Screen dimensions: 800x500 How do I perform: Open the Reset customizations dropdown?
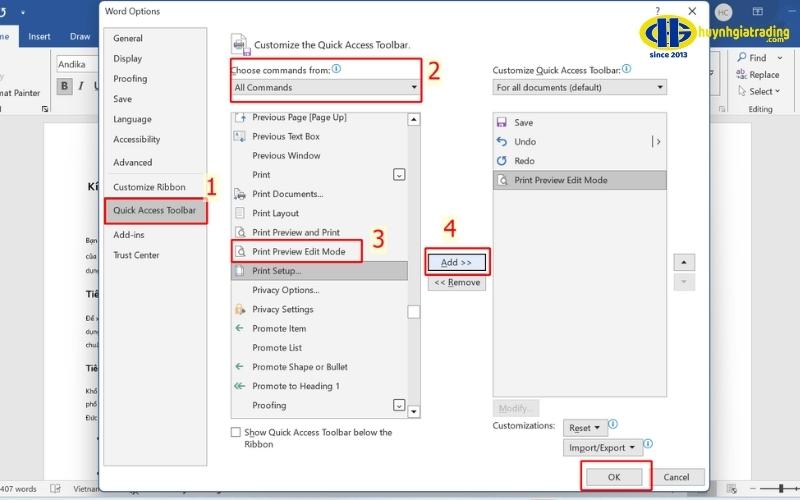tap(585, 428)
